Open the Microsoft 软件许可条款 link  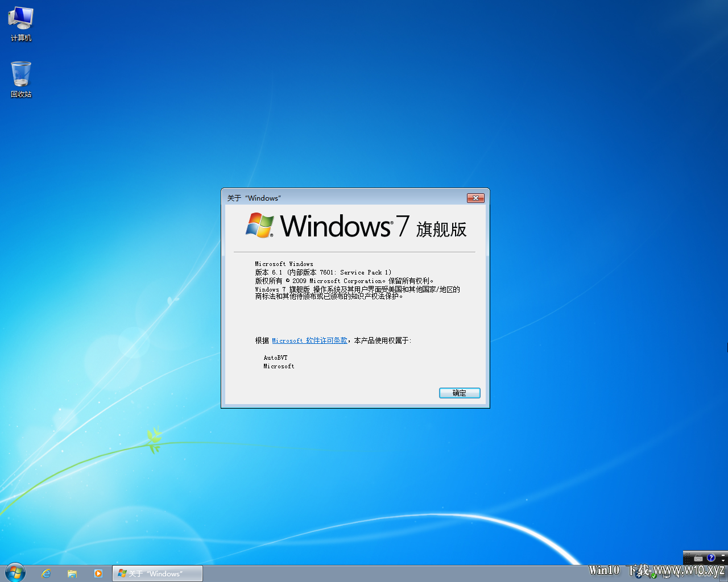pos(309,340)
